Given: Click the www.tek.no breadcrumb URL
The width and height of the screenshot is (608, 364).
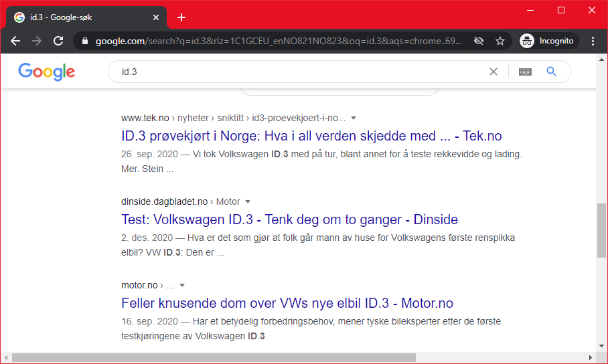Looking at the screenshot, I should point(233,118).
